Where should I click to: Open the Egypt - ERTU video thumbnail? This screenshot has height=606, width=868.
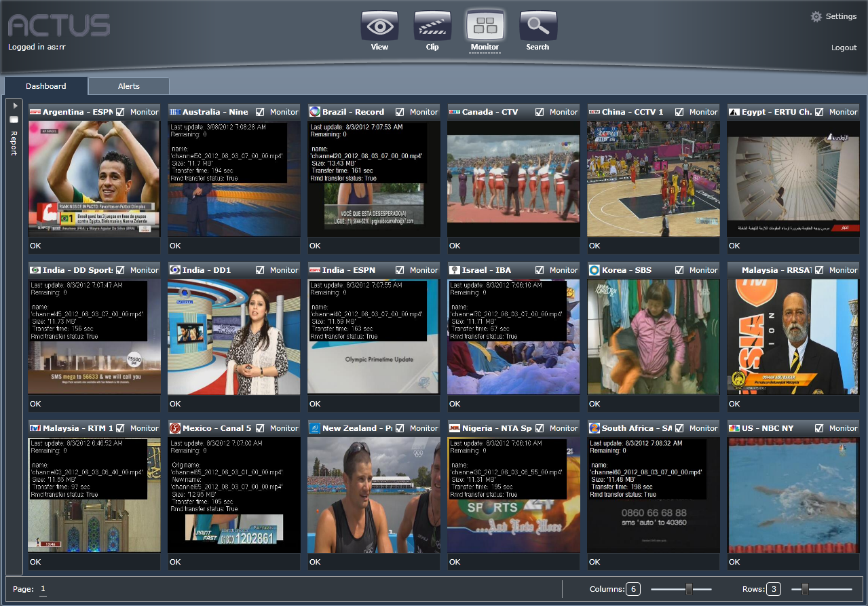(x=793, y=179)
